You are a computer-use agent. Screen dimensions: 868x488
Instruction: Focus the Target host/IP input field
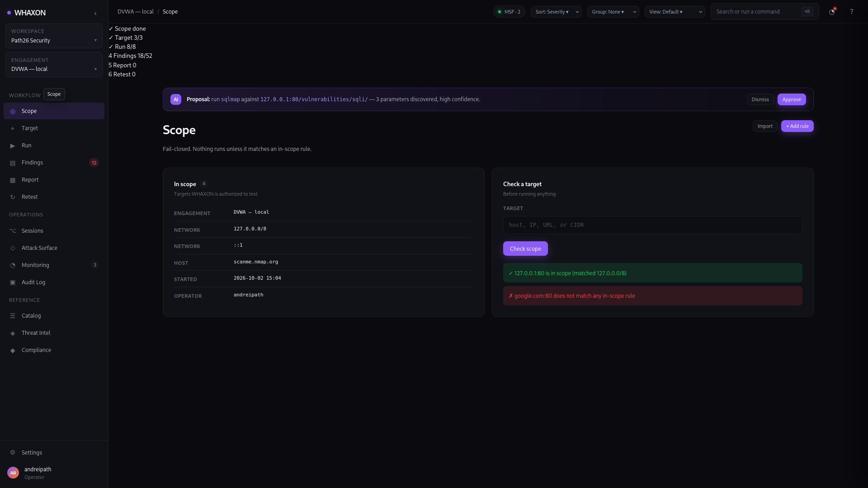tap(652, 225)
